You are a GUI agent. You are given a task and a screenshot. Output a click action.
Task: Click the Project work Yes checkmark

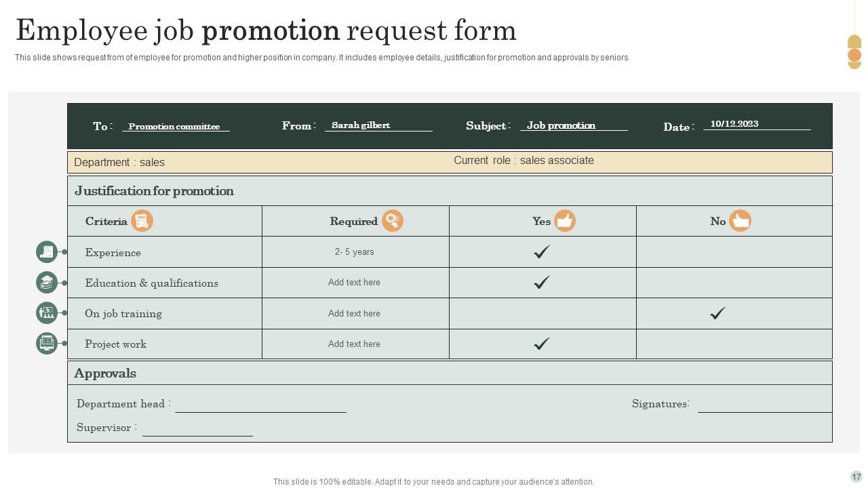(542, 344)
